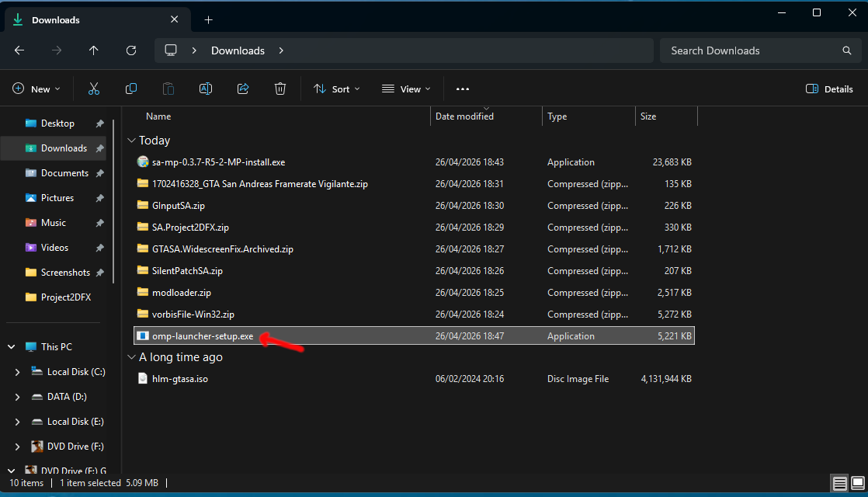The height and width of the screenshot is (497, 868).
Task: Click chevron before Downloads in address bar
Action: 194,50
